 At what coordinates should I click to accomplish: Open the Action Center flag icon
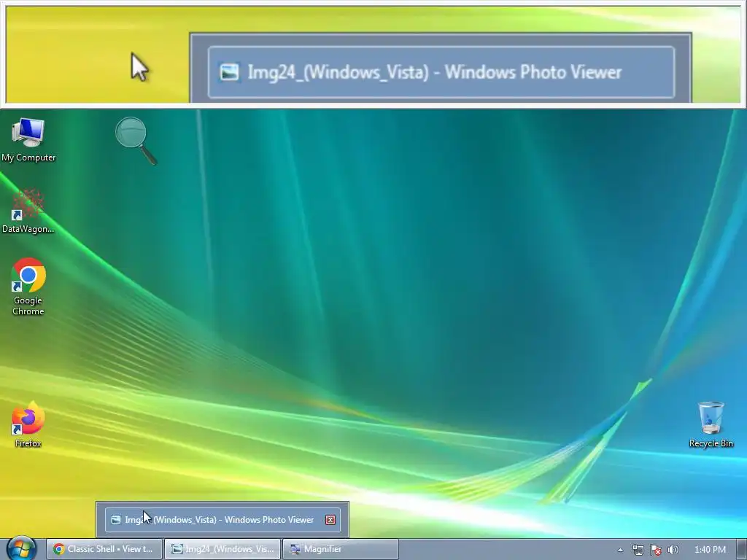click(x=656, y=550)
